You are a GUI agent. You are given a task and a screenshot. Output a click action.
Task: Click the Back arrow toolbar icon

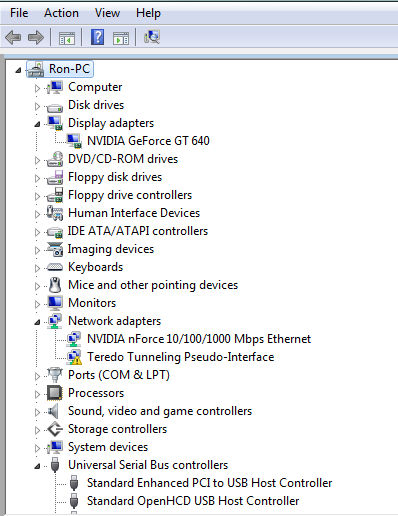(13, 37)
